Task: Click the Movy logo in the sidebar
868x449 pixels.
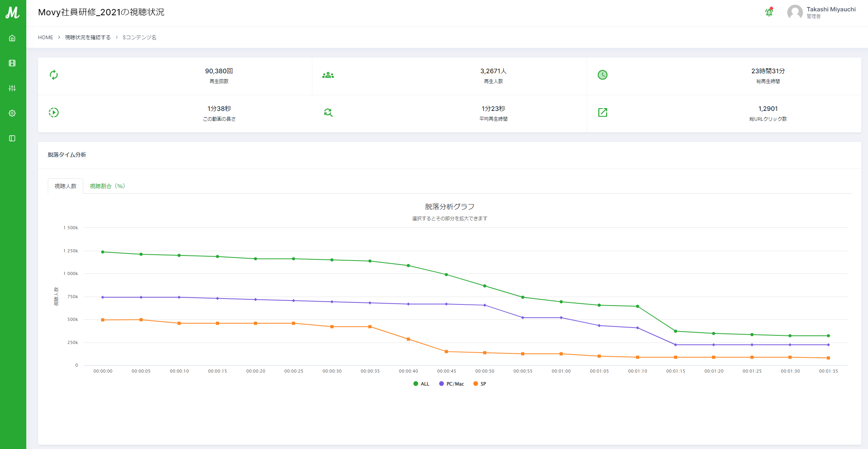Action: click(13, 13)
